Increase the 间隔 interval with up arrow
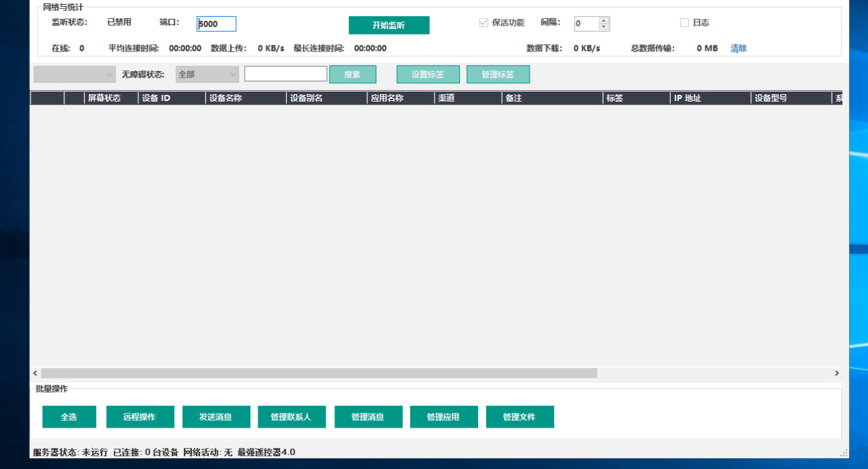Viewport: 868px width, 469px height. pos(604,20)
